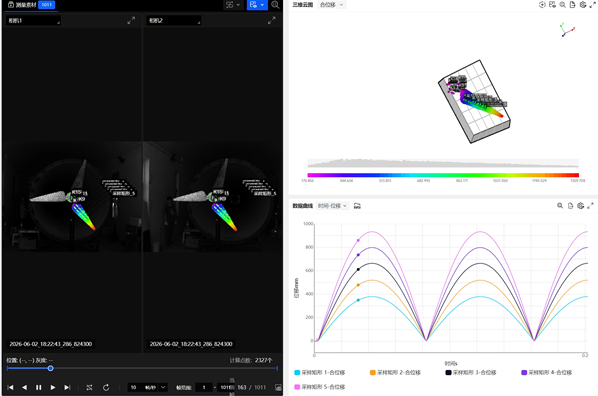
Task: Open the frame rate unit dropdown
Action: pos(163,387)
